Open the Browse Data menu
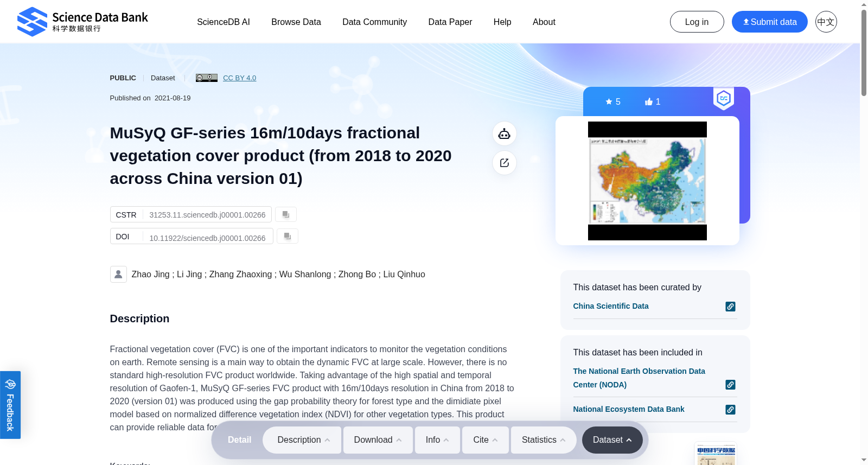Image resolution: width=868 pixels, height=465 pixels. click(296, 22)
